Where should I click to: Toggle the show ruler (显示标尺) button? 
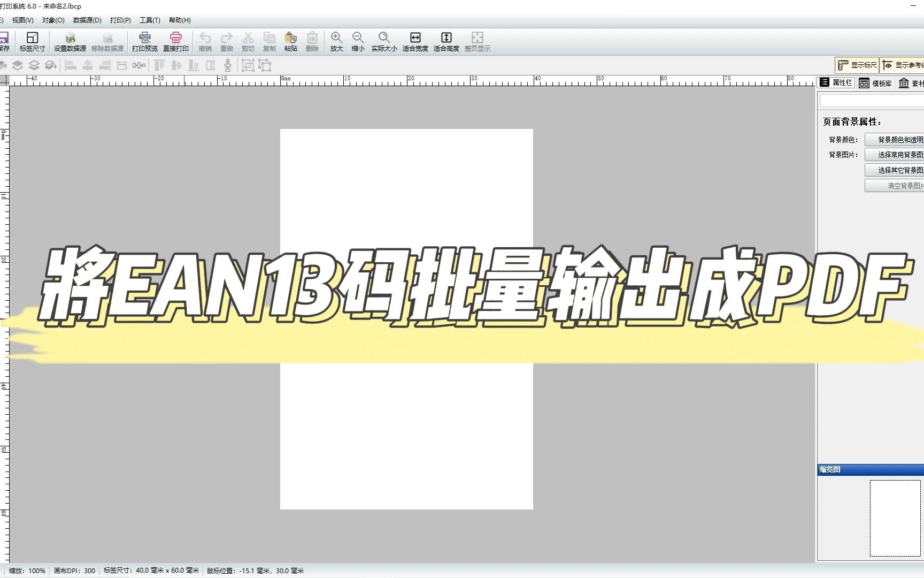click(x=857, y=65)
